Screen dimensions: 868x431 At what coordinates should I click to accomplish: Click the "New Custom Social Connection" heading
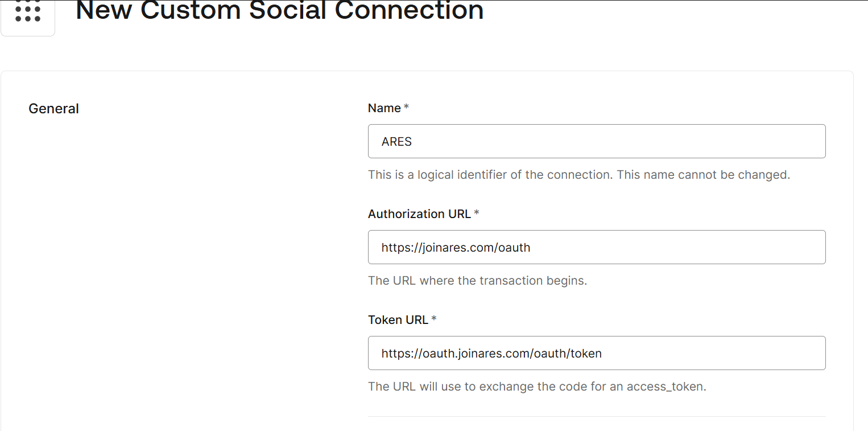[x=279, y=10]
